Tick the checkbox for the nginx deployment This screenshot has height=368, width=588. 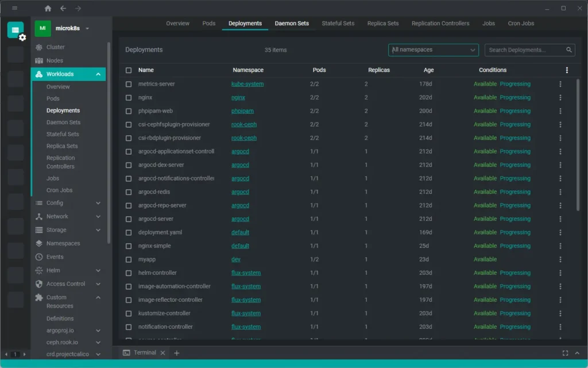coord(129,97)
